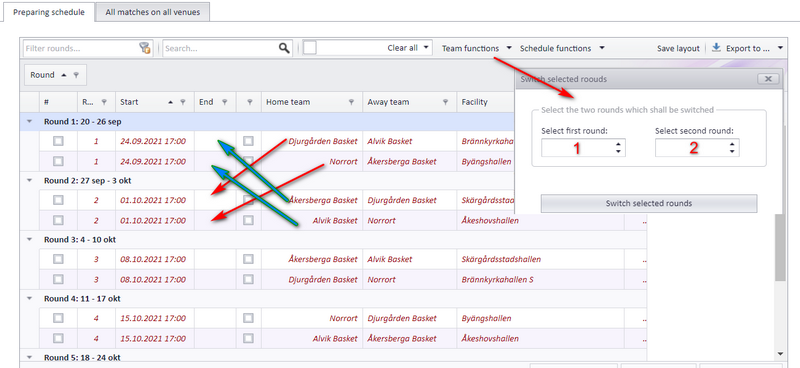Click the Start column sort arrow
800x368 pixels.
point(171,102)
